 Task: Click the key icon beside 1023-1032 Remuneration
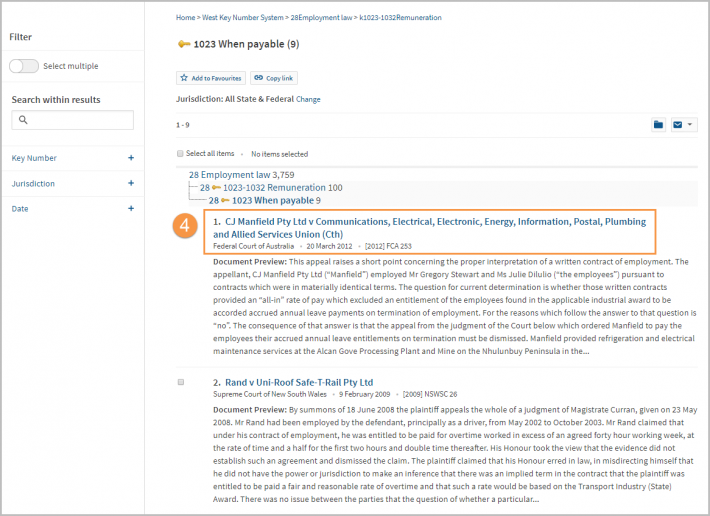coord(216,187)
